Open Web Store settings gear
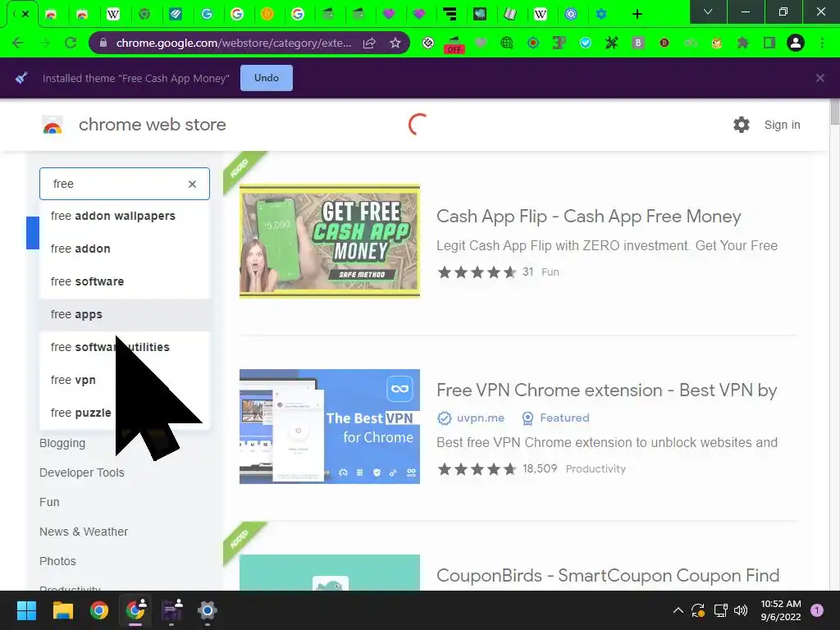840x630 pixels. (x=741, y=125)
